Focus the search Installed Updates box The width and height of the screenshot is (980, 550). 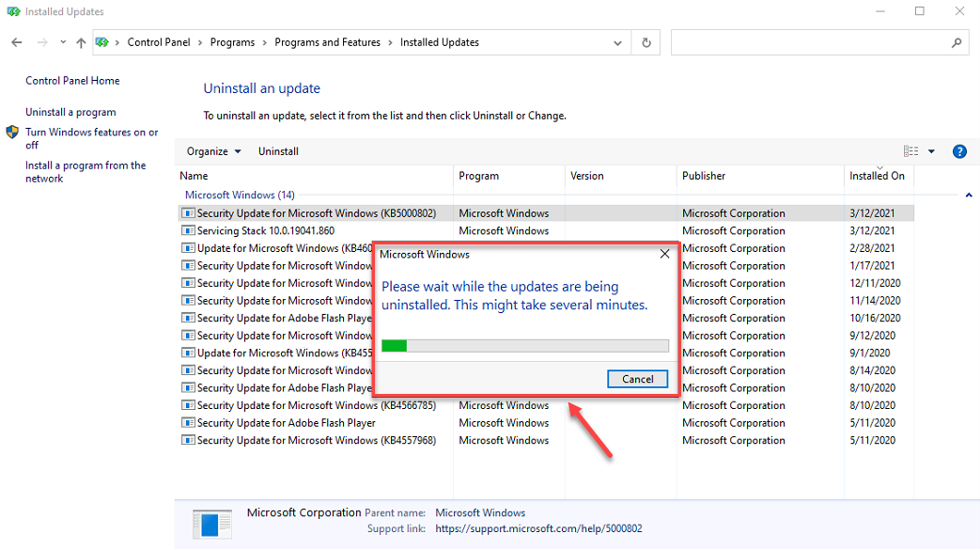[820, 42]
